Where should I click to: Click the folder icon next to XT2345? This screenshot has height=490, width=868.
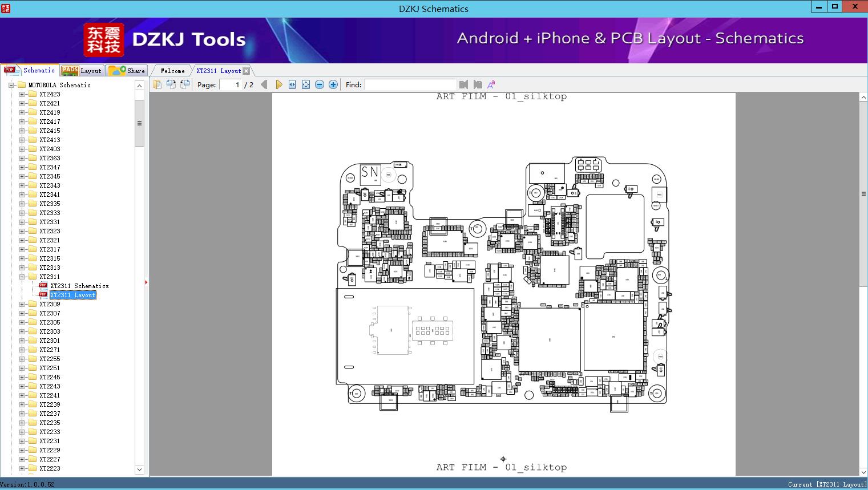33,176
